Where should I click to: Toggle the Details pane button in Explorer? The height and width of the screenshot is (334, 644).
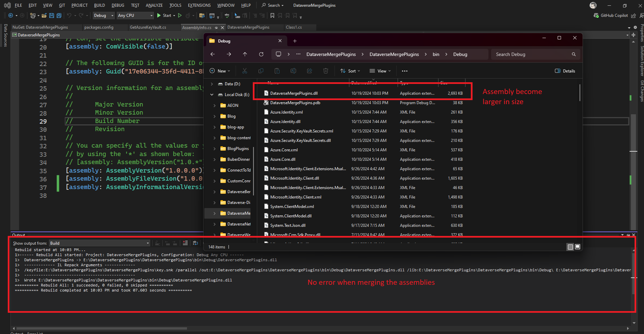[x=565, y=71]
